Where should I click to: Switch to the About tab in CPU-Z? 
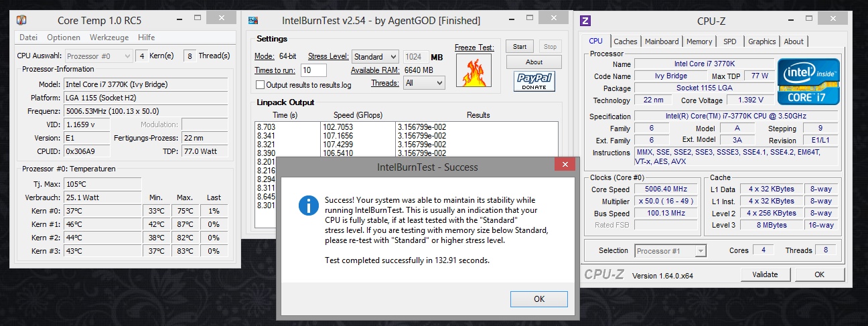(794, 42)
